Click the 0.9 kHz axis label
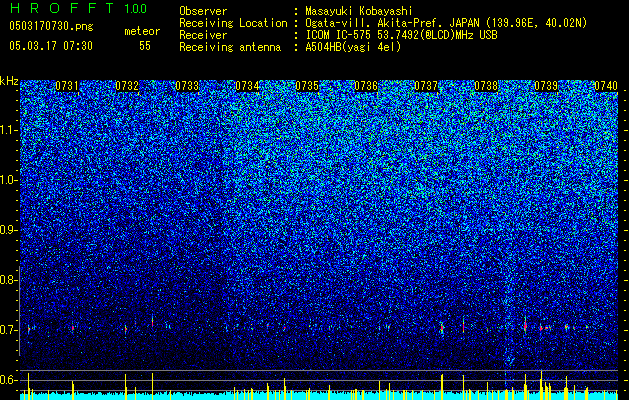The width and height of the screenshot is (629, 400). pos(8,230)
